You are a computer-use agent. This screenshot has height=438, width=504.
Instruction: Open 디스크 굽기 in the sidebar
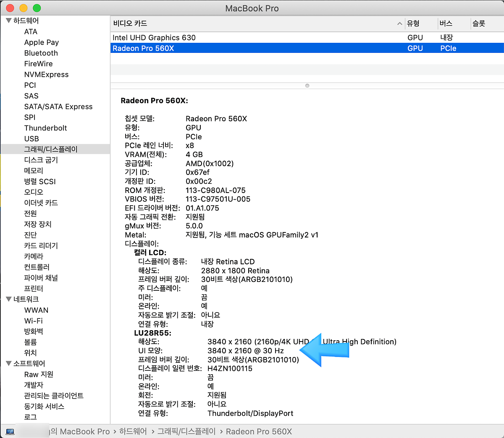[41, 160]
